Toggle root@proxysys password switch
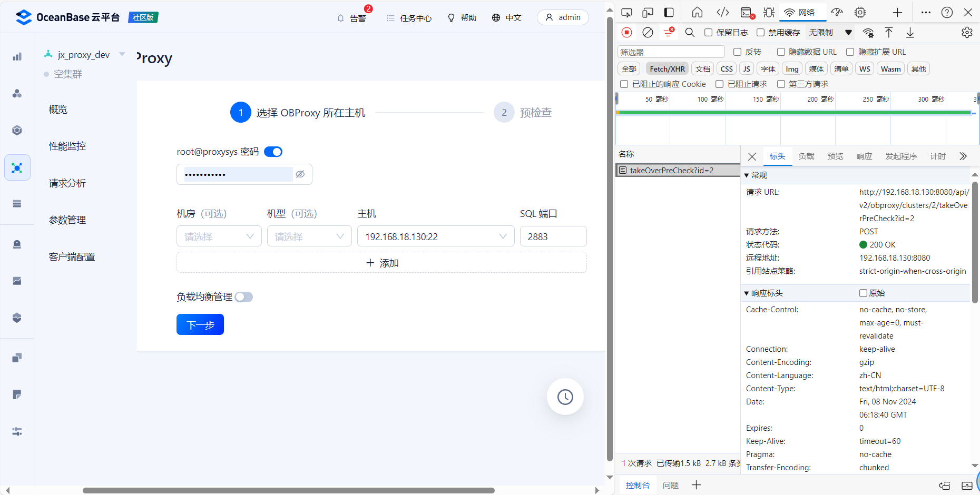Image resolution: width=980 pixels, height=495 pixels. click(273, 152)
